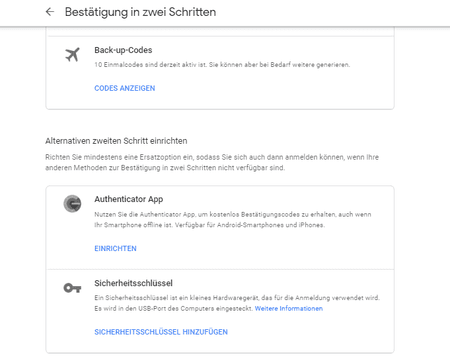Click the Alternativen zweiten Schritt einrichten heading

(x=116, y=141)
